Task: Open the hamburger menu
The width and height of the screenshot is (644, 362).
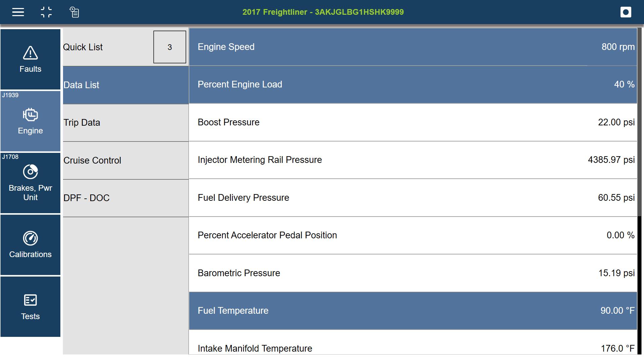Action: click(18, 12)
